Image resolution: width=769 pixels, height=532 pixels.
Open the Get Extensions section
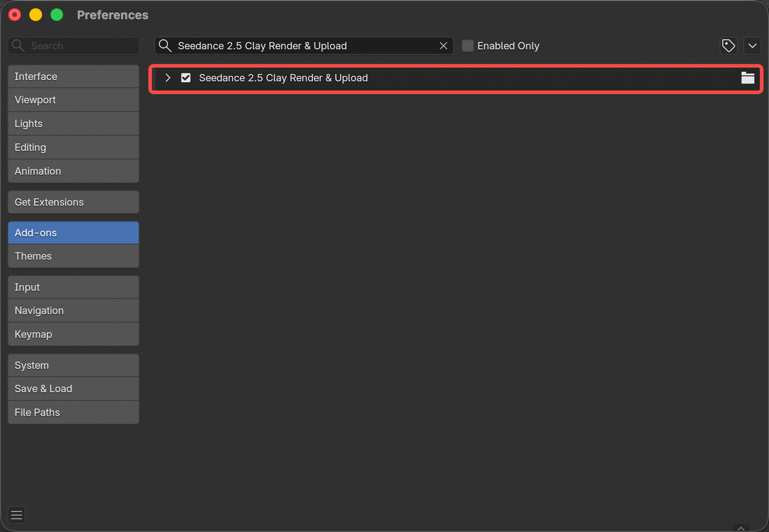(73, 202)
